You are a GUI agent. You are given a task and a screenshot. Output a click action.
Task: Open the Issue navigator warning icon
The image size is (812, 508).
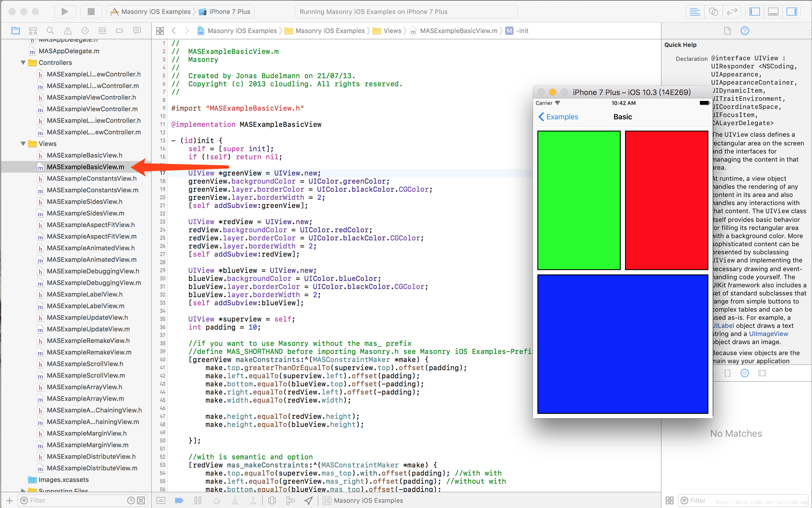pyautogui.click(x=67, y=31)
